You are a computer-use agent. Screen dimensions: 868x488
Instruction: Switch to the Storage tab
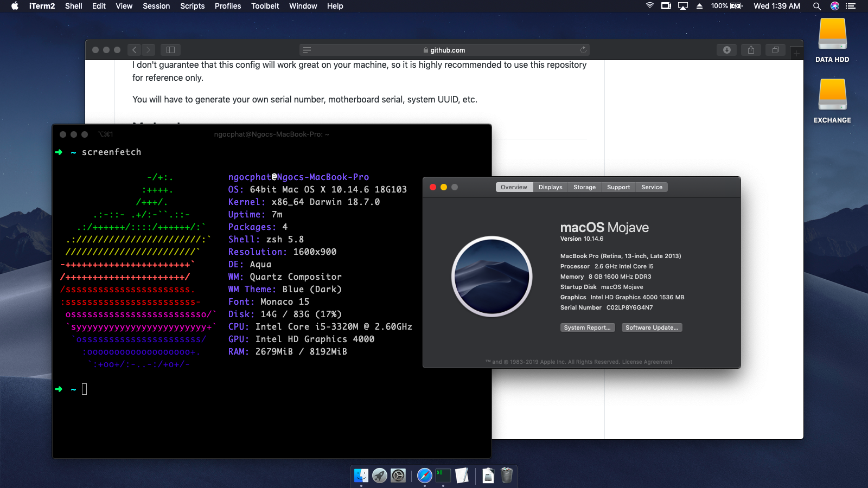[584, 187]
